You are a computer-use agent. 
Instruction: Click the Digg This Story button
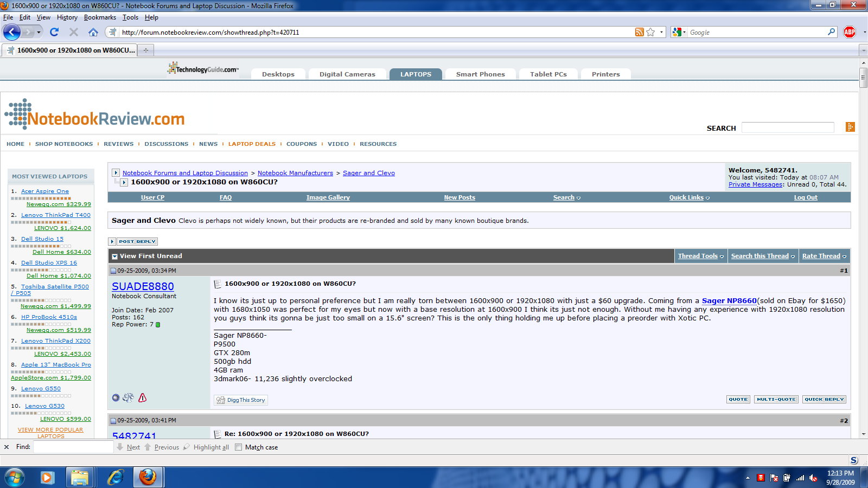(241, 400)
